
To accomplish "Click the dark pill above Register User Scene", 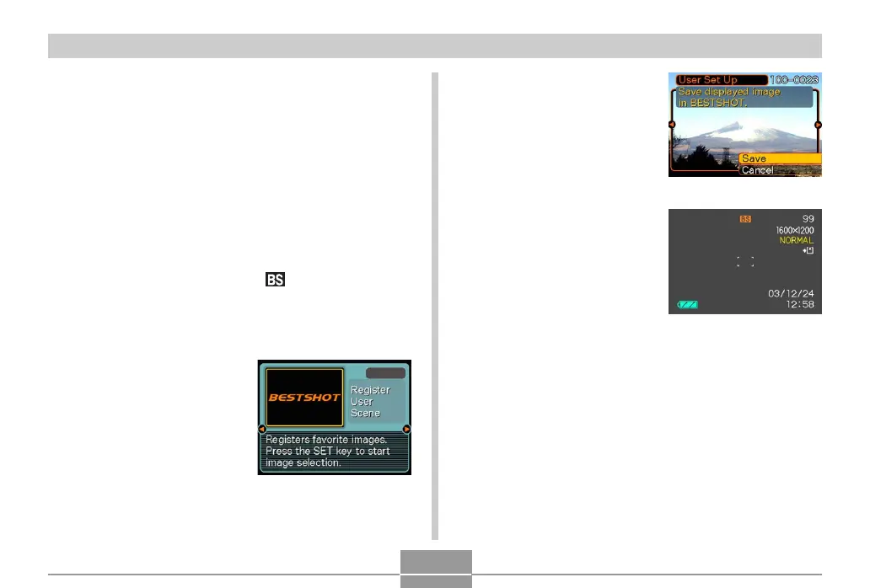I will (385, 373).
